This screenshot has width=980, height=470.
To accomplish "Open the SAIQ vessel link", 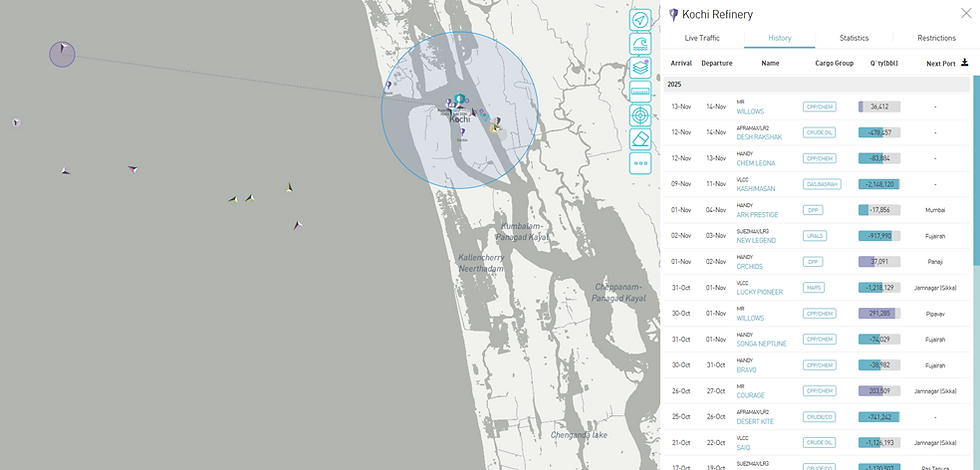I will coord(744,447).
